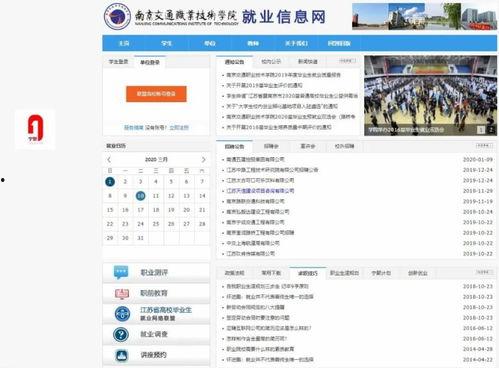This screenshot has width=499, height=368.
Task: Switch to the 单位登录 tab
Action: (x=150, y=62)
